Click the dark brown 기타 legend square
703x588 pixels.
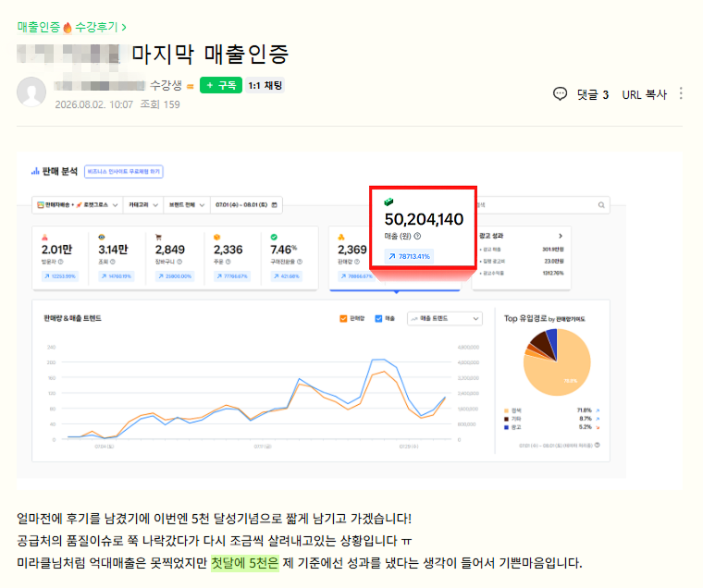(x=506, y=419)
